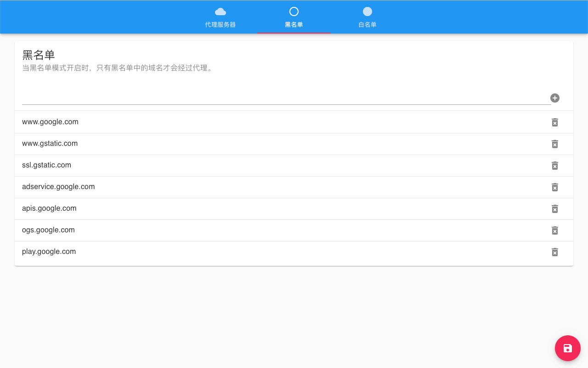Remove the www.gstatic.com entry

(x=554, y=144)
